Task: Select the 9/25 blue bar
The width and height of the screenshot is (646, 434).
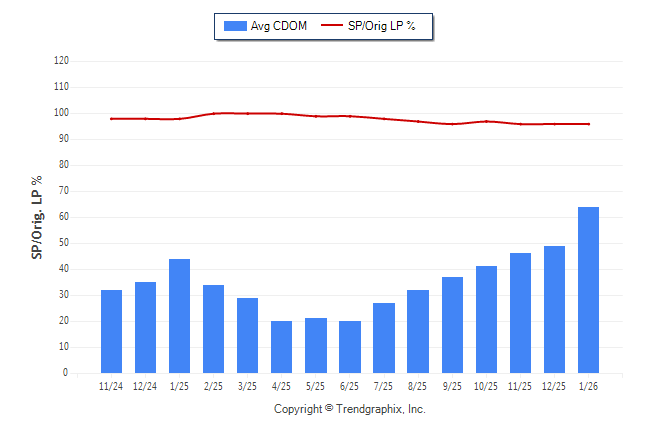Action: pyautogui.click(x=452, y=325)
